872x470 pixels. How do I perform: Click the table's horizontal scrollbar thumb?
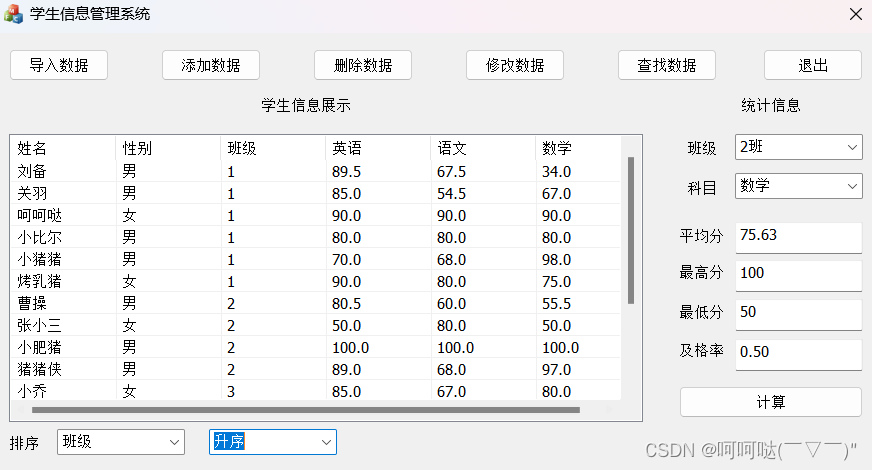306,410
